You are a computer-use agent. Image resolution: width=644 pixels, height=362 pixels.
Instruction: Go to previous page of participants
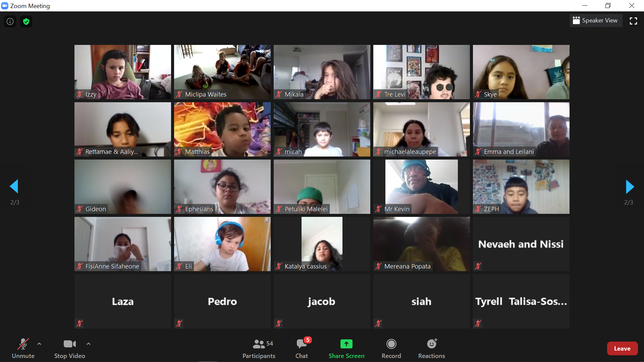(x=14, y=186)
